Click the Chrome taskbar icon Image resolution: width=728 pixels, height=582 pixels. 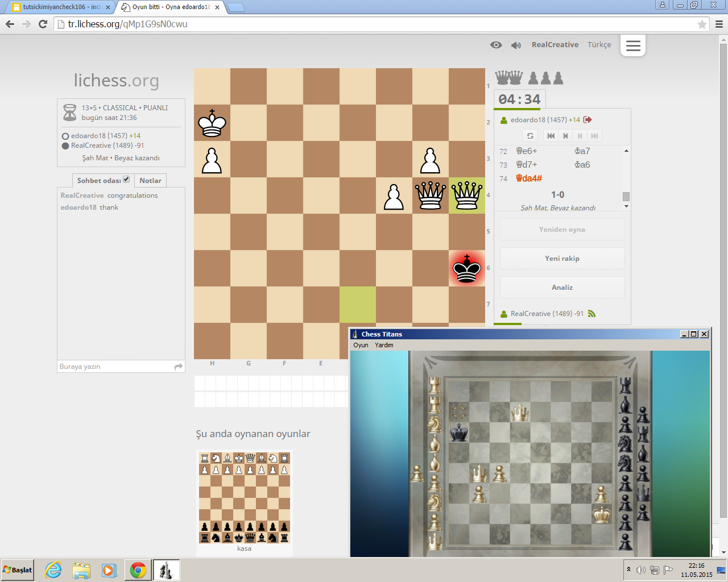point(138,570)
